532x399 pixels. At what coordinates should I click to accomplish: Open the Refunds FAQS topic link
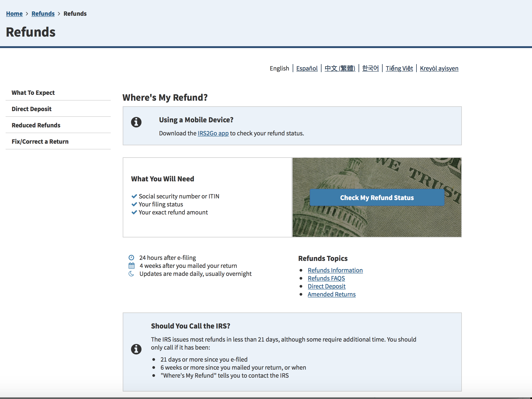click(x=326, y=278)
